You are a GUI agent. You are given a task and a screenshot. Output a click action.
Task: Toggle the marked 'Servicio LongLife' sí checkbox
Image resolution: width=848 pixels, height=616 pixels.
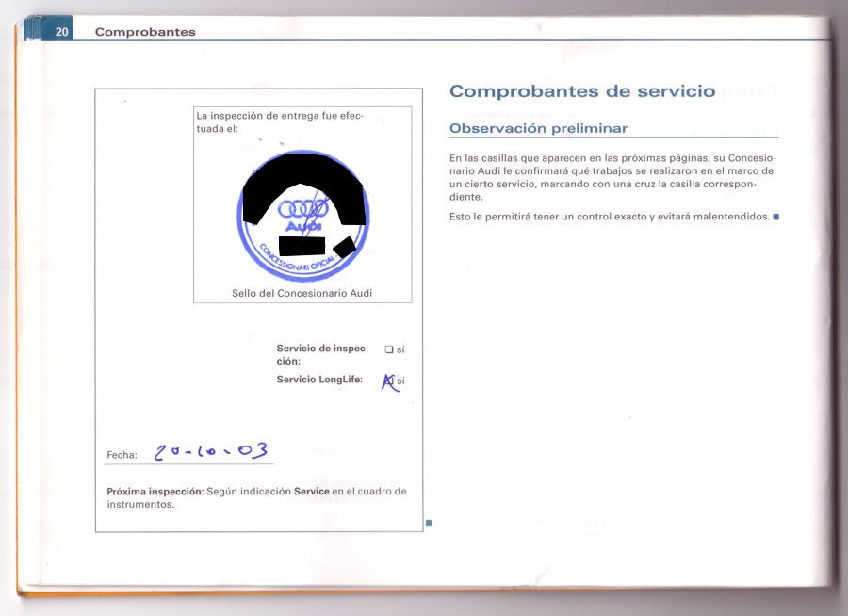(388, 381)
